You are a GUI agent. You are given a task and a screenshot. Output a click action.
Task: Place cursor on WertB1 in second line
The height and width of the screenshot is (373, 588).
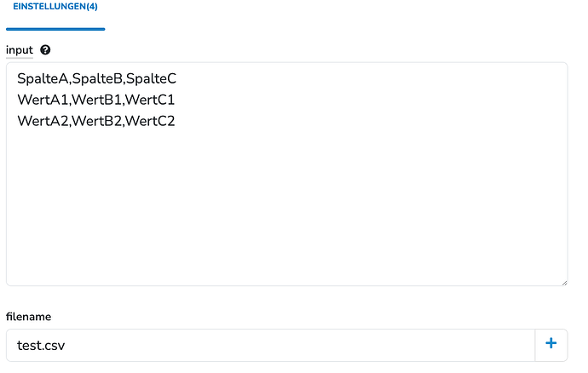(97, 100)
